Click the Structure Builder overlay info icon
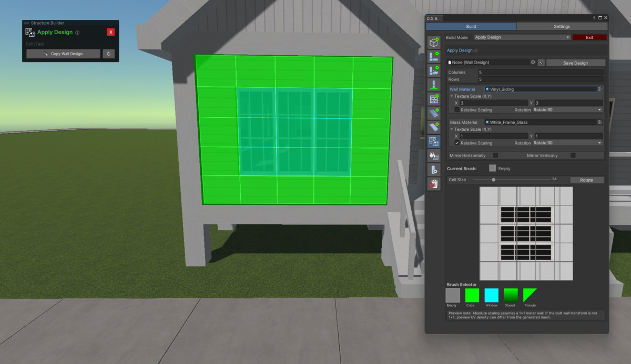 pos(77,33)
